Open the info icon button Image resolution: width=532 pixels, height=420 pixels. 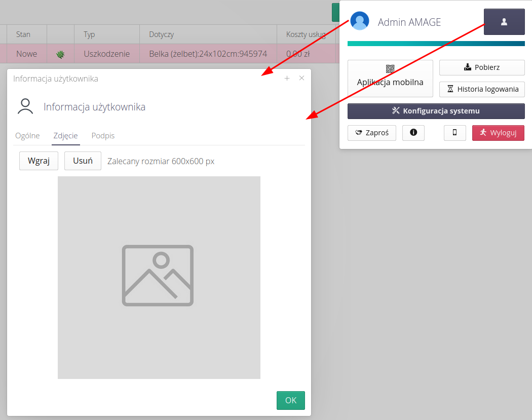(x=413, y=133)
